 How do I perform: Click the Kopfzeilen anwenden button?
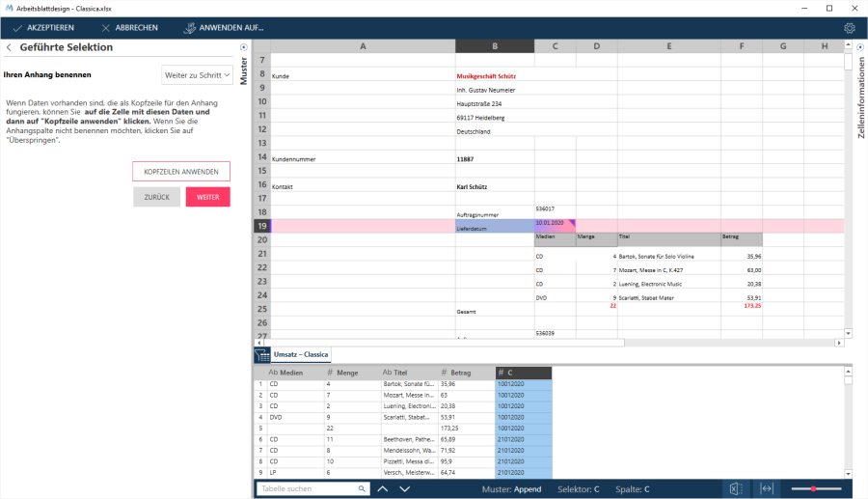(181, 172)
